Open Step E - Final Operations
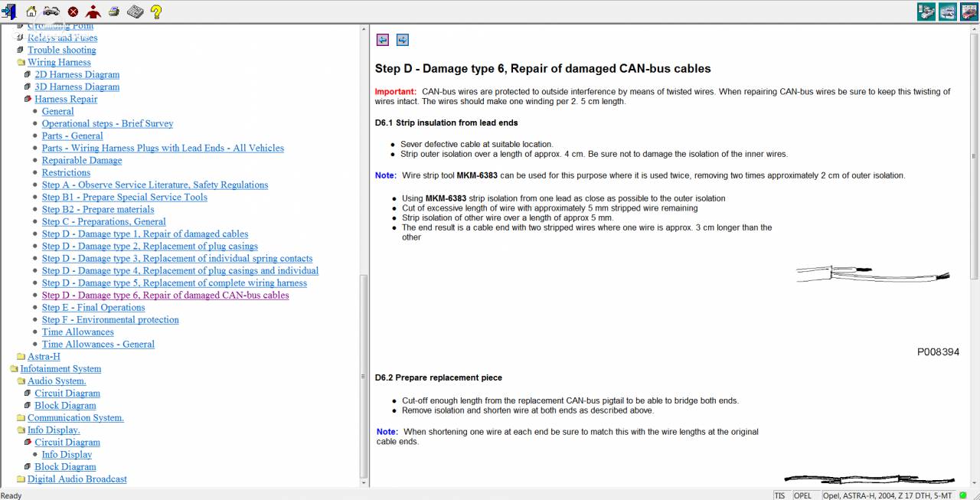980x500 pixels. (x=93, y=307)
